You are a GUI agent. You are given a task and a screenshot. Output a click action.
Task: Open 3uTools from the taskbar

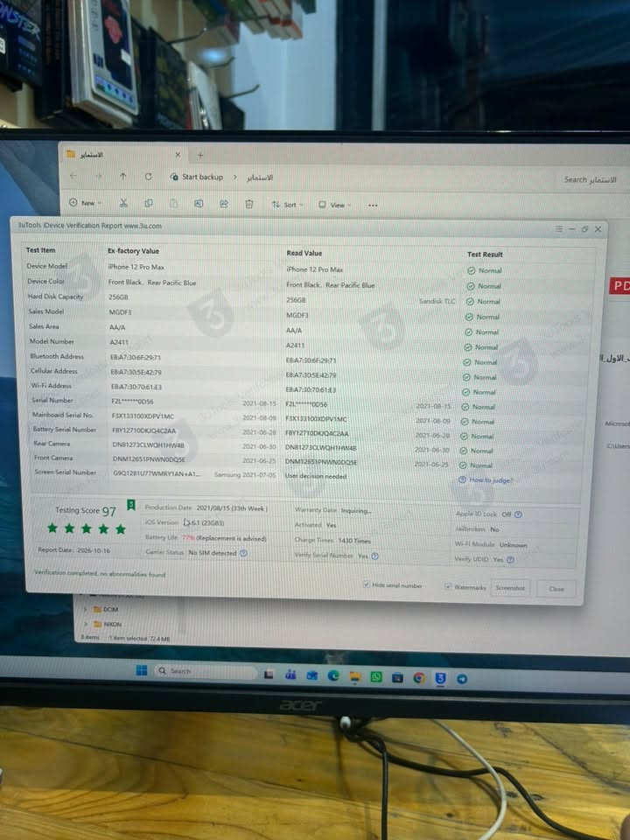[x=440, y=678]
